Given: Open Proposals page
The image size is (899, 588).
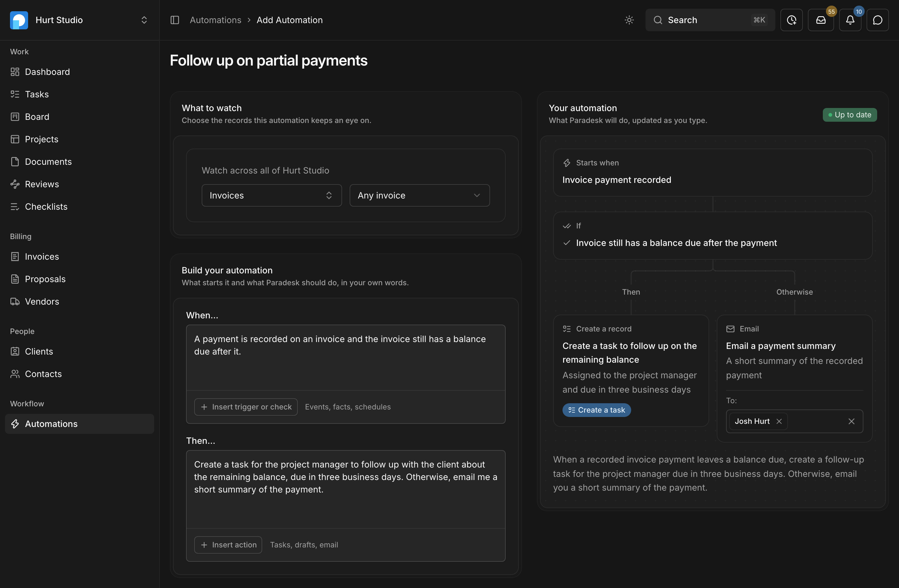Looking at the screenshot, I should (79, 279).
